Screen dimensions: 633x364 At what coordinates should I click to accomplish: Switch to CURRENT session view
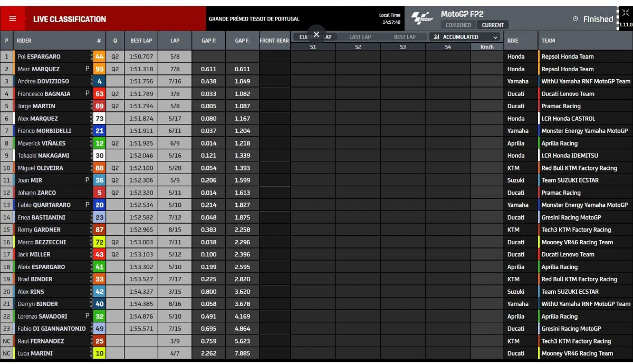tap(493, 25)
